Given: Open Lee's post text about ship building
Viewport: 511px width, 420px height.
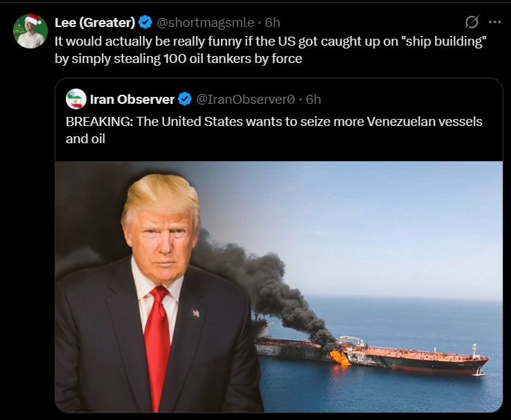Looking at the screenshot, I should click(271, 50).
